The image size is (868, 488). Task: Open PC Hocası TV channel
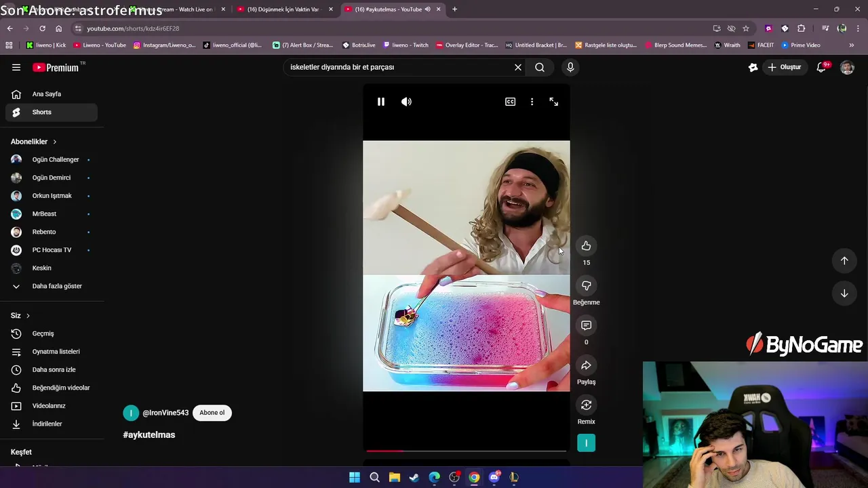52,250
